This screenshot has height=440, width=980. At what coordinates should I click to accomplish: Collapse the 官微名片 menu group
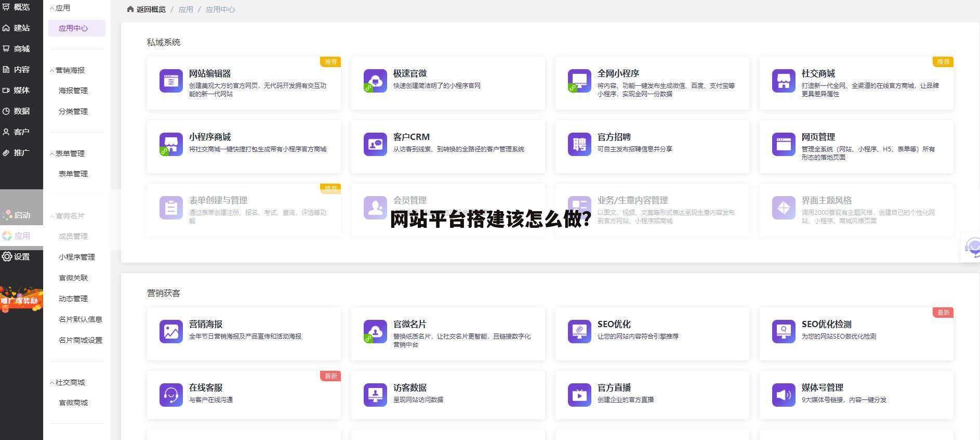[52, 216]
